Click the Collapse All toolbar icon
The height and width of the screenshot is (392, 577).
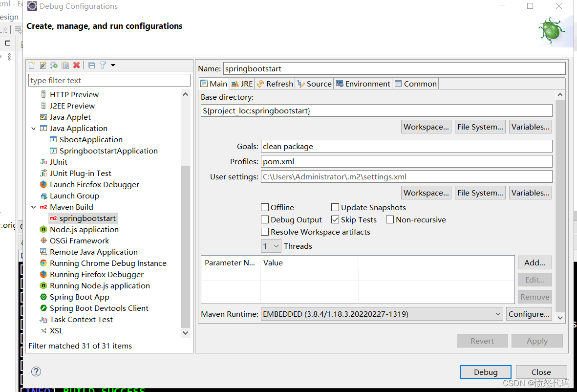point(92,65)
